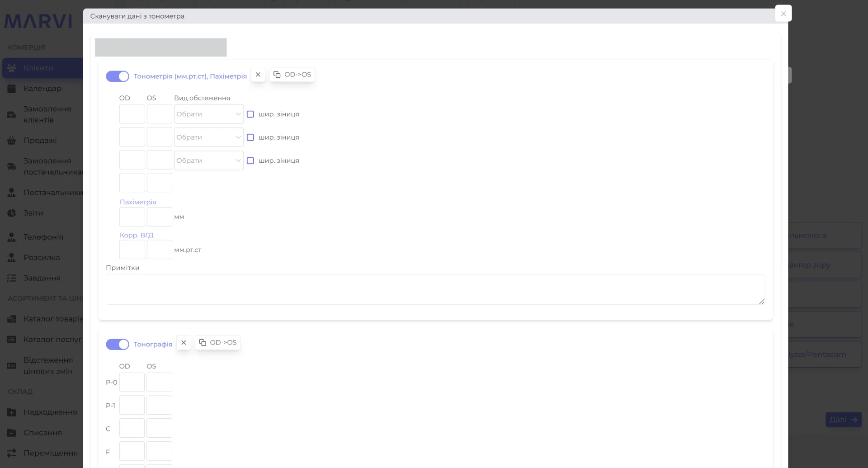Click the Клієнти users icon
This screenshot has height=468, width=868.
(12, 68)
